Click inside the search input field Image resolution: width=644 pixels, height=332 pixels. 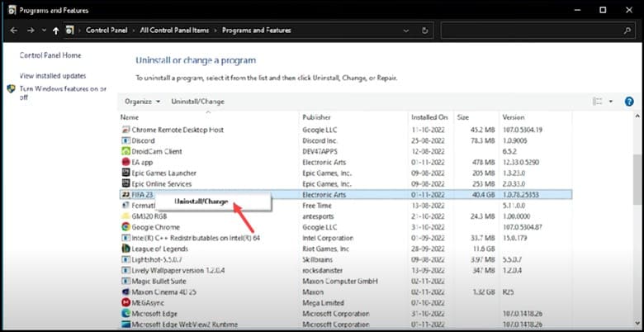point(532,31)
